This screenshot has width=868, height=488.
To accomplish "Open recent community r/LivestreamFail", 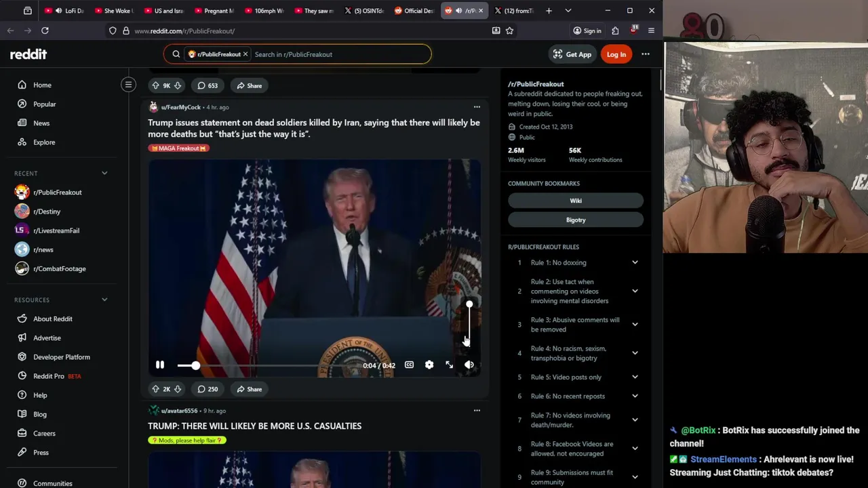I will pos(56,230).
